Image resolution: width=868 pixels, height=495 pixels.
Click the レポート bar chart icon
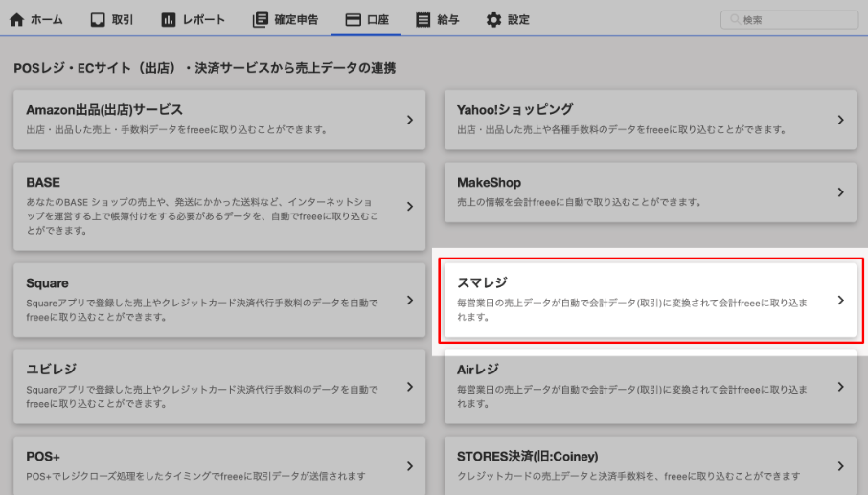click(169, 19)
